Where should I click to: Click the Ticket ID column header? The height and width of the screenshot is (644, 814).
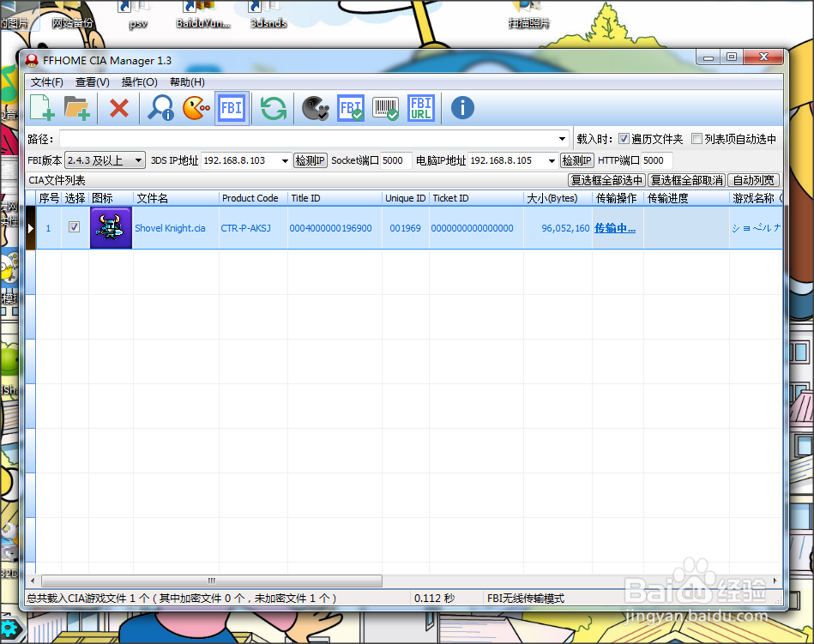click(477, 198)
